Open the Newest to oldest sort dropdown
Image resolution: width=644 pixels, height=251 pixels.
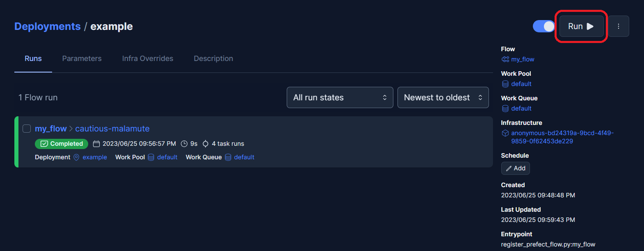pos(443,97)
